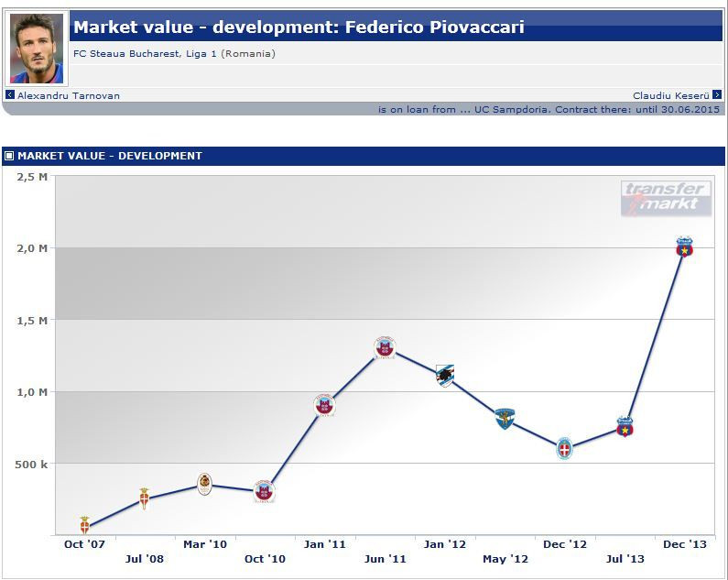
Task: Open Alexandru Tarnovan's player page link
Action: coord(68,95)
